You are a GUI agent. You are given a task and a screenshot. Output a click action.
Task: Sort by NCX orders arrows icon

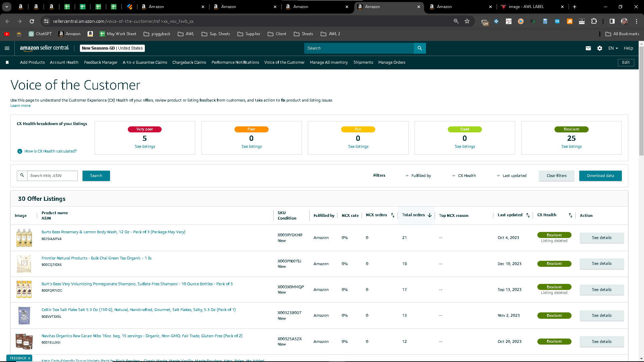pyautogui.click(x=393, y=215)
